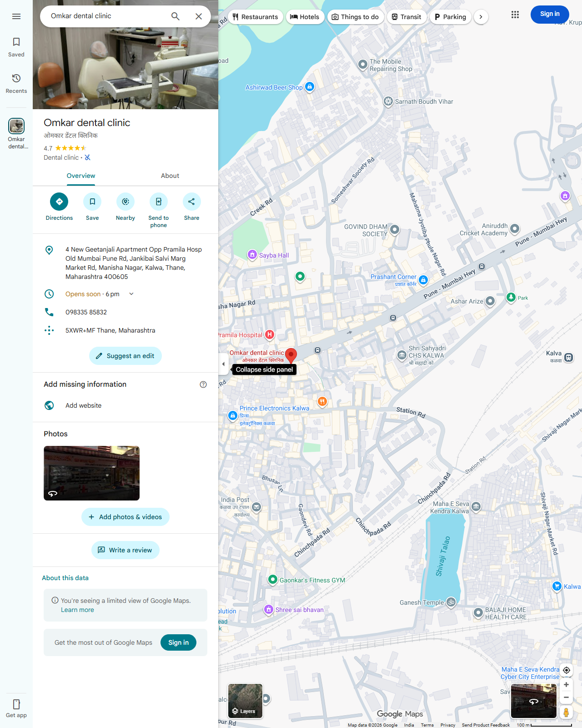Copy the clinic address via location pin icon
The width and height of the screenshot is (582, 728).
(49, 250)
